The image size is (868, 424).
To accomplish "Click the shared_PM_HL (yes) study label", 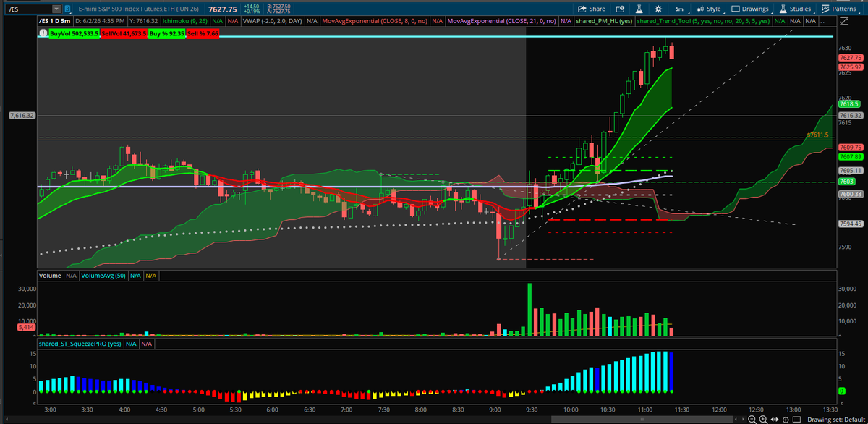I will point(605,22).
